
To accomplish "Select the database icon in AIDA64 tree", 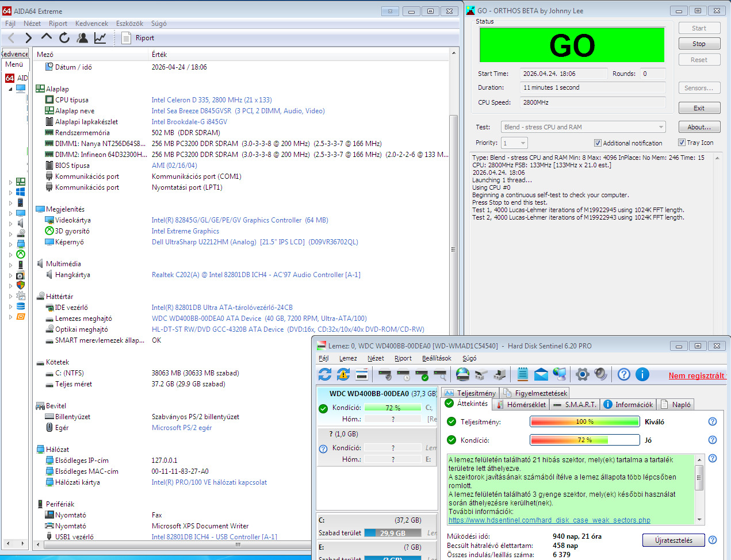I will pos(21,306).
